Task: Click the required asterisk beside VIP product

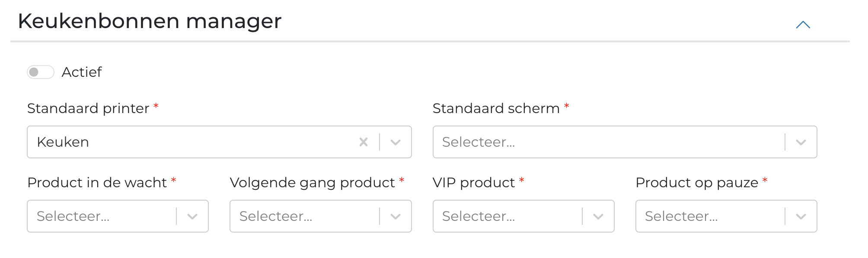Action: coord(521,181)
